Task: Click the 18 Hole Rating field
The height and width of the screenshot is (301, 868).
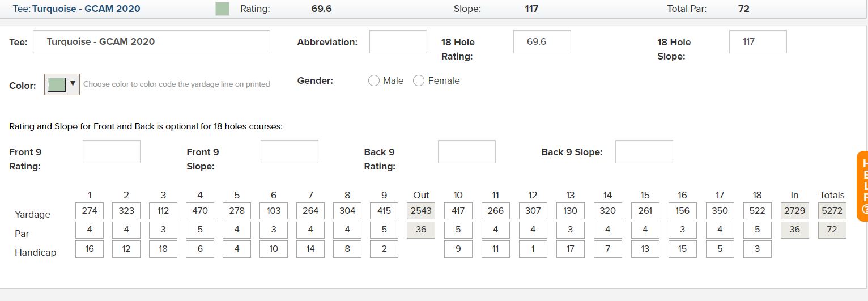Action: coord(542,42)
